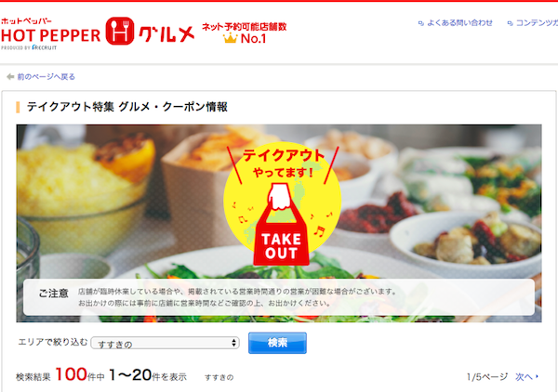Image resolution: width=558 pixels, height=392 pixels.
Task: Click the blue 検索 button
Action: 277,343
